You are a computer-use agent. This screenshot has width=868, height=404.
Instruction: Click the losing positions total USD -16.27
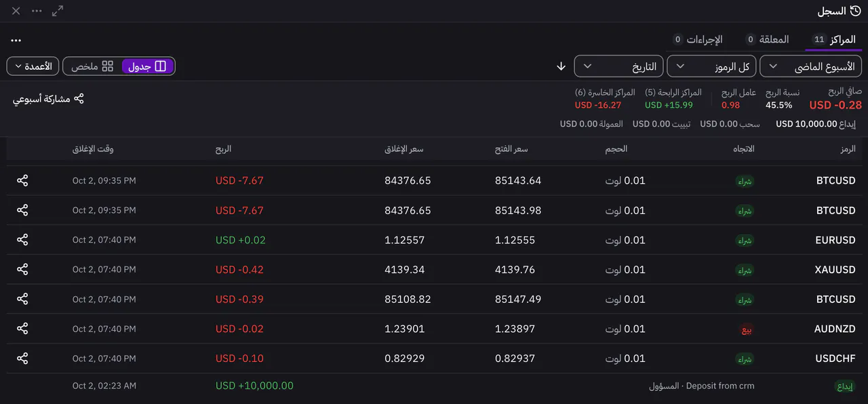pyautogui.click(x=598, y=105)
